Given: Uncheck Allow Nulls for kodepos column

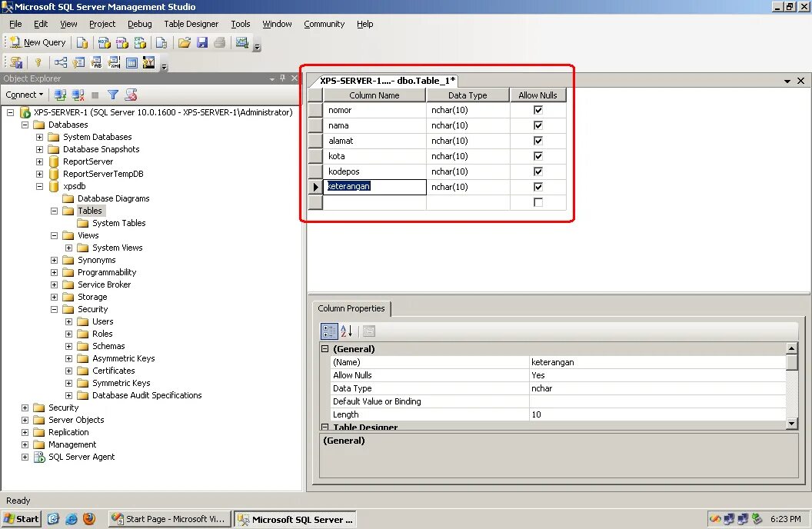Looking at the screenshot, I should coord(538,171).
